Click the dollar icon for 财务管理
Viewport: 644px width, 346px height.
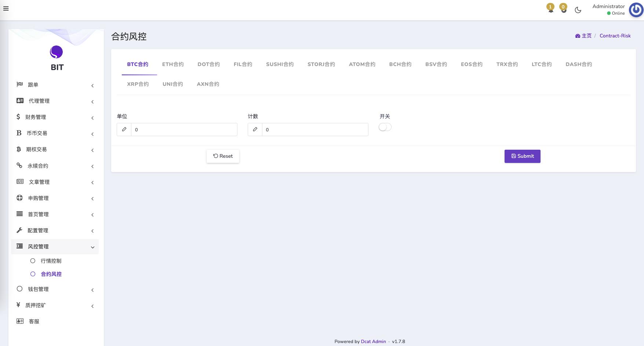point(18,117)
